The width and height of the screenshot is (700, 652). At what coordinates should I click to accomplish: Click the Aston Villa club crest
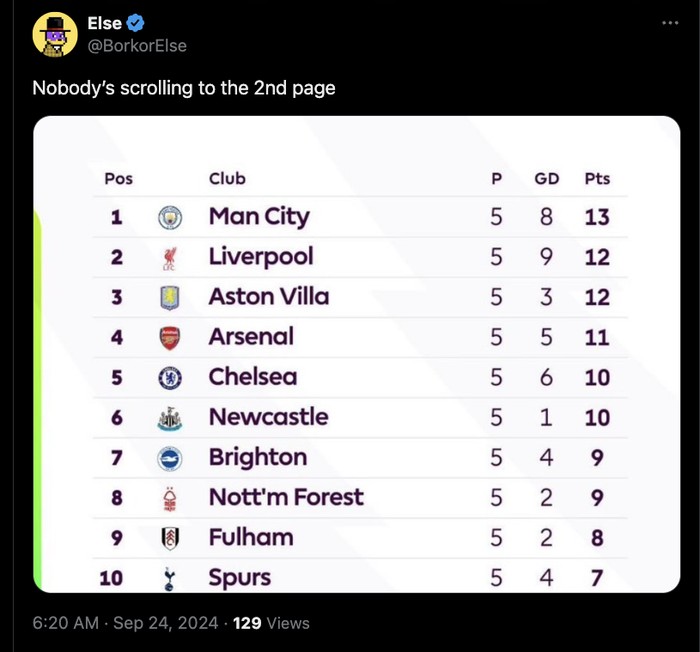[170, 298]
